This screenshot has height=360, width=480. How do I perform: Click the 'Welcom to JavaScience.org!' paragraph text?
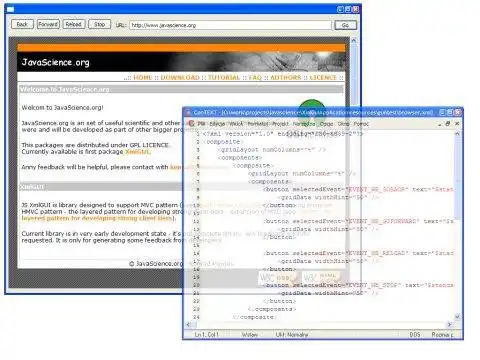pos(62,108)
